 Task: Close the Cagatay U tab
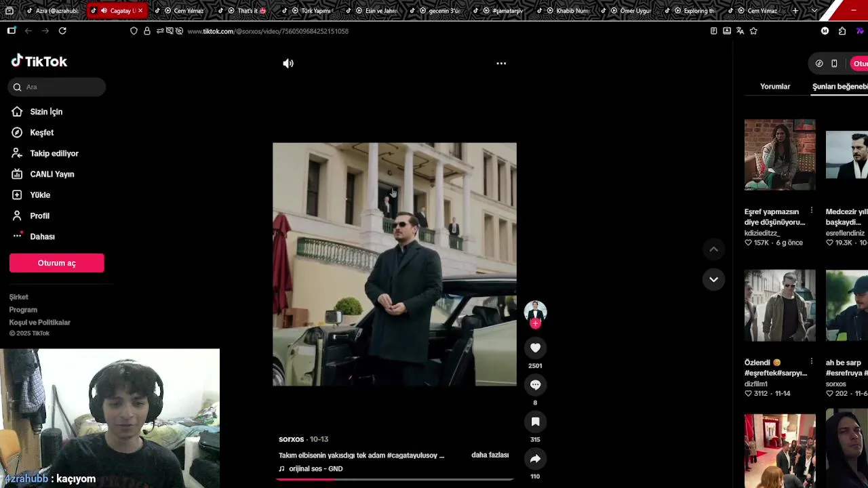pos(140,11)
